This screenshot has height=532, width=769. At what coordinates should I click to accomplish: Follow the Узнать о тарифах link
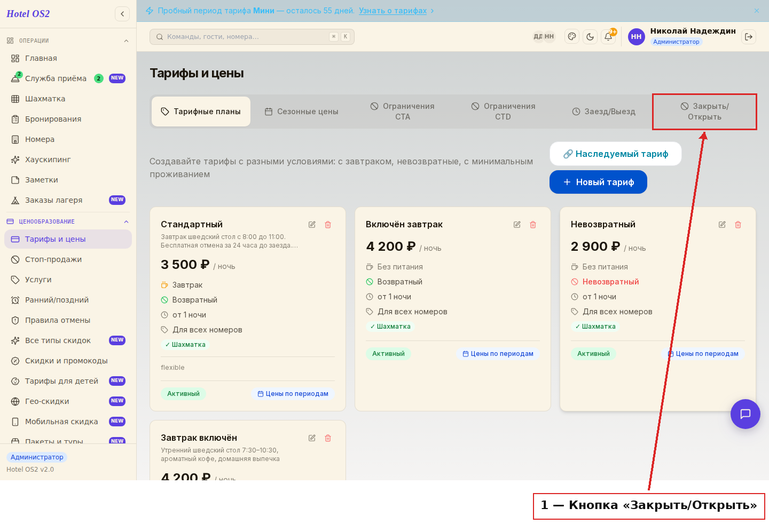(x=393, y=11)
